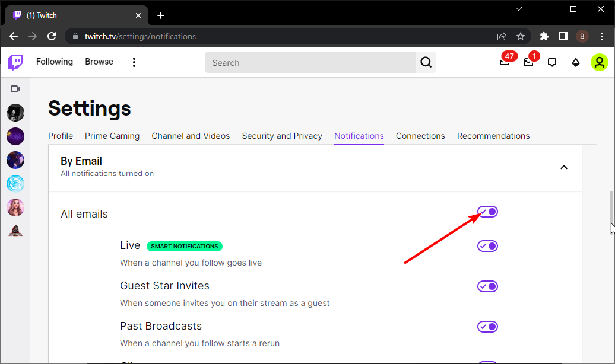
Task: Click the Get Bits diamond icon
Action: (575, 62)
